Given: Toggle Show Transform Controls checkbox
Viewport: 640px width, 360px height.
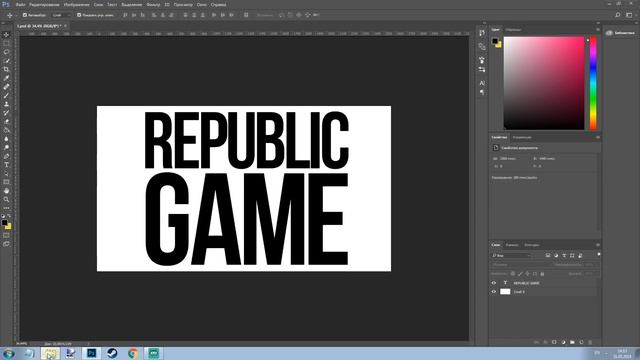Looking at the screenshot, I should click(79, 15).
